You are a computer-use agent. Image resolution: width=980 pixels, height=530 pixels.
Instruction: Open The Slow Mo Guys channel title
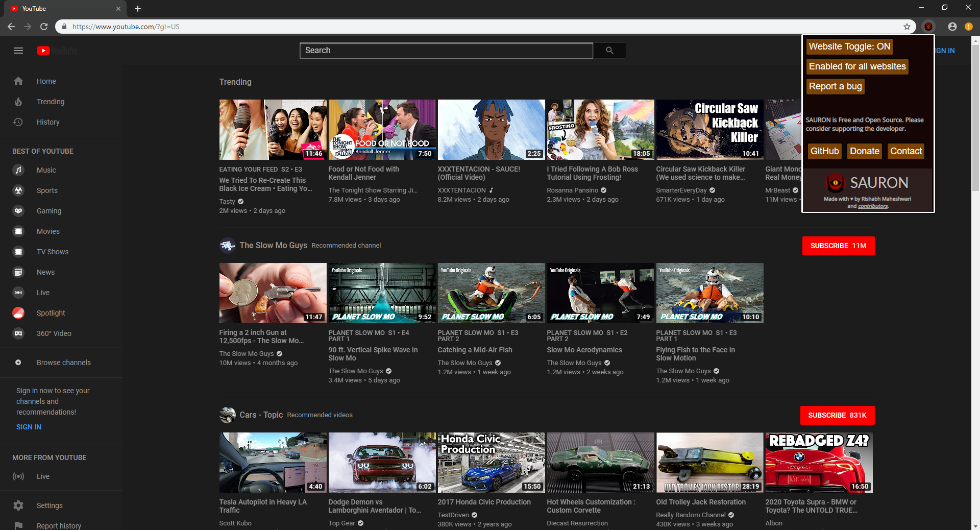(274, 246)
